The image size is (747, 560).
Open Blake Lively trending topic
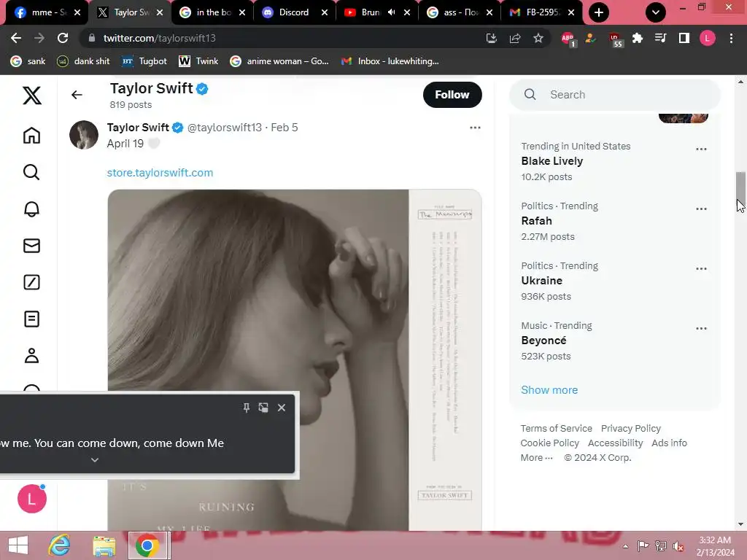tap(551, 161)
